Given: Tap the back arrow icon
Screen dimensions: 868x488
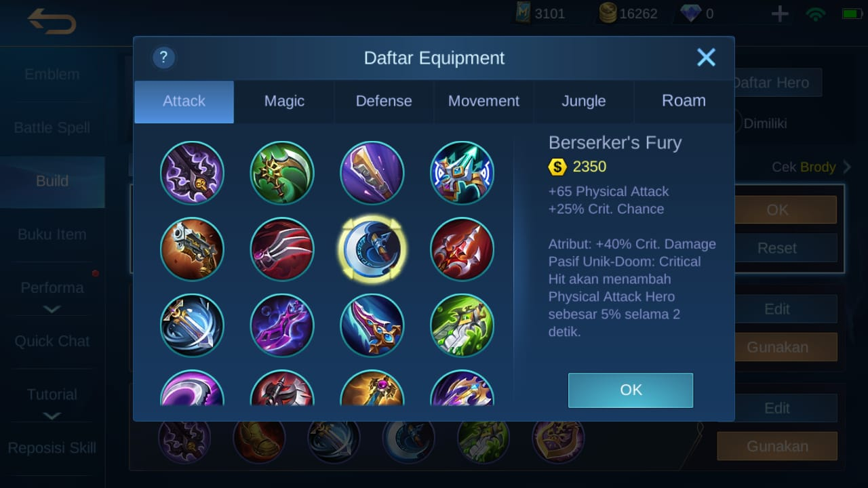Looking at the screenshot, I should pos(52,22).
